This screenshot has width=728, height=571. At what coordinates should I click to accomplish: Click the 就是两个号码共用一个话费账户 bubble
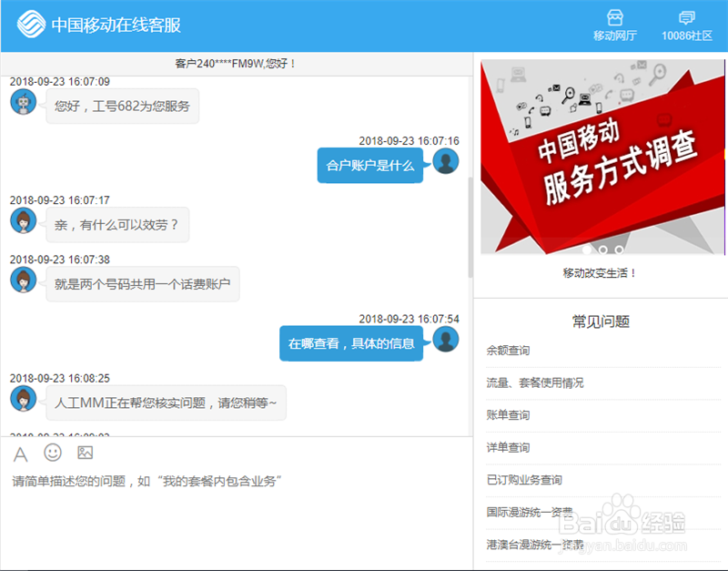(x=143, y=284)
